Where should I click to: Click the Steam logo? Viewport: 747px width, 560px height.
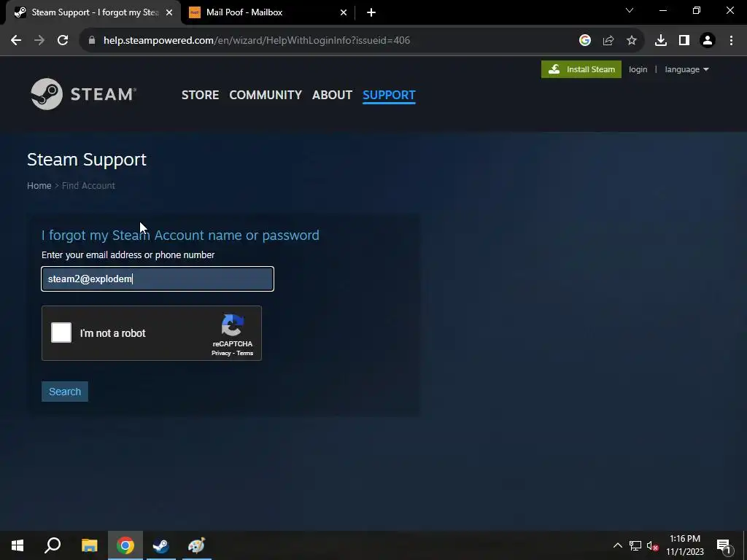point(83,94)
